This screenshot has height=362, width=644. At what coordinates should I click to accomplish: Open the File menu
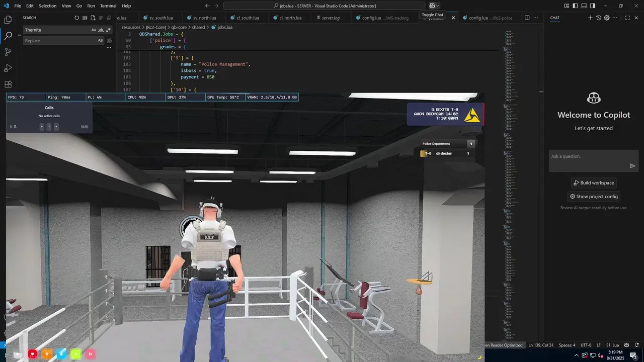point(18,6)
